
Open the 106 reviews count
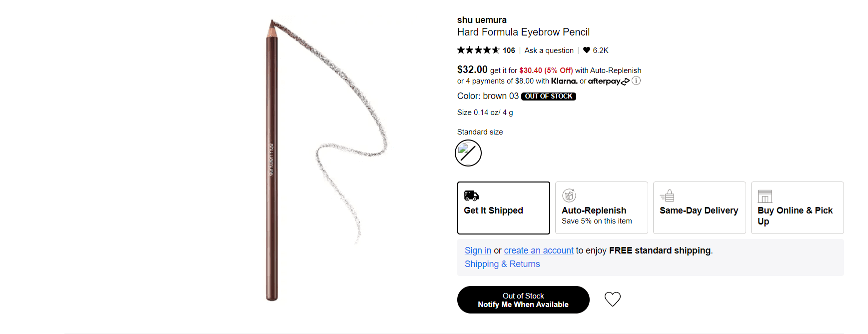509,50
